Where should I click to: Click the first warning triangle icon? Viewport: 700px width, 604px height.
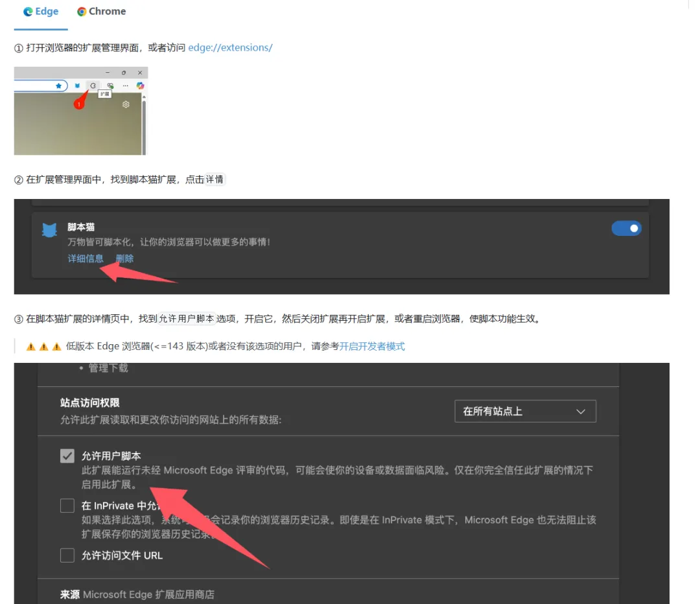point(31,347)
